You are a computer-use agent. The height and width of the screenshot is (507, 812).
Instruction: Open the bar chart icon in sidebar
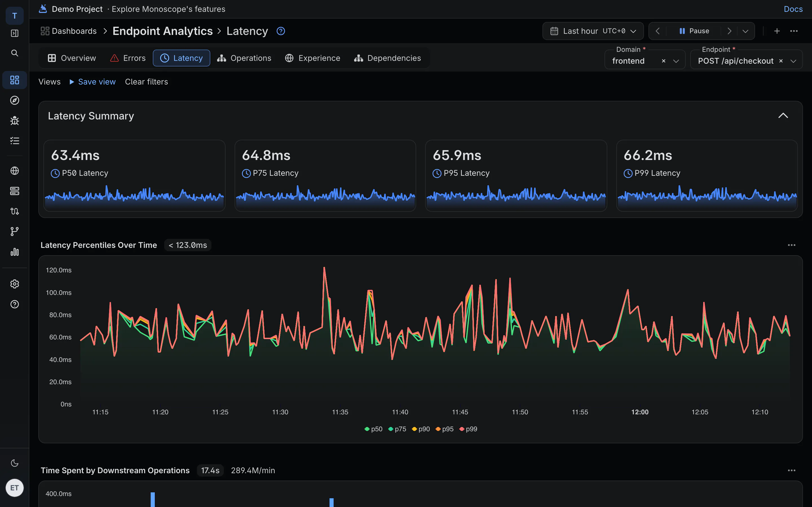coord(14,252)
